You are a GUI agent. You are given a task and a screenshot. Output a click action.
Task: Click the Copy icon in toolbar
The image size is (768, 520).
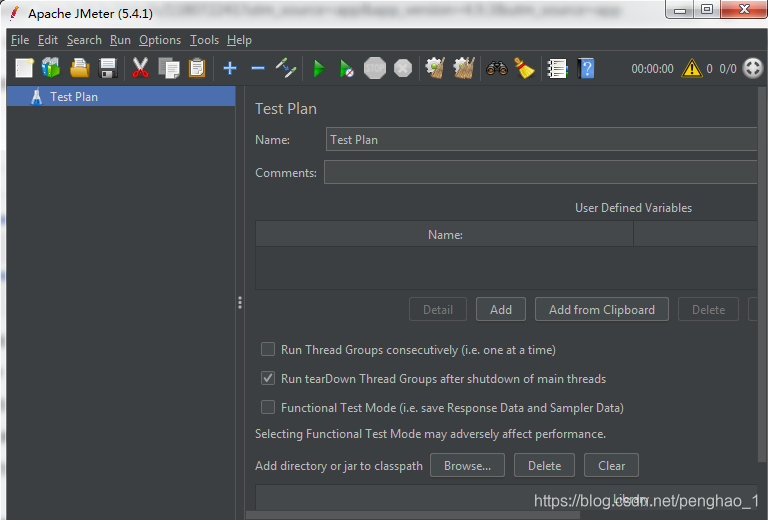click(169, 68)
